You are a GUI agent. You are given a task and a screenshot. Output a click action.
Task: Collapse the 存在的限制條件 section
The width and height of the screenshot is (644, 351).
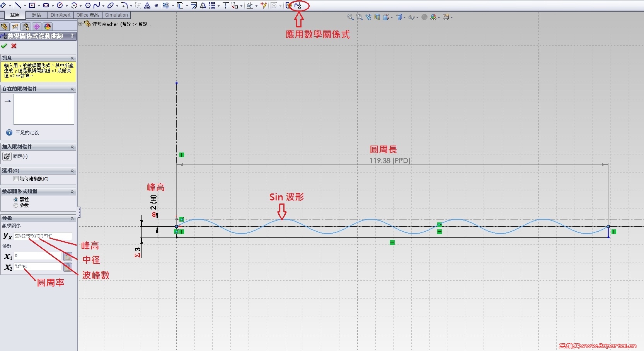click(x=72, y=89)
